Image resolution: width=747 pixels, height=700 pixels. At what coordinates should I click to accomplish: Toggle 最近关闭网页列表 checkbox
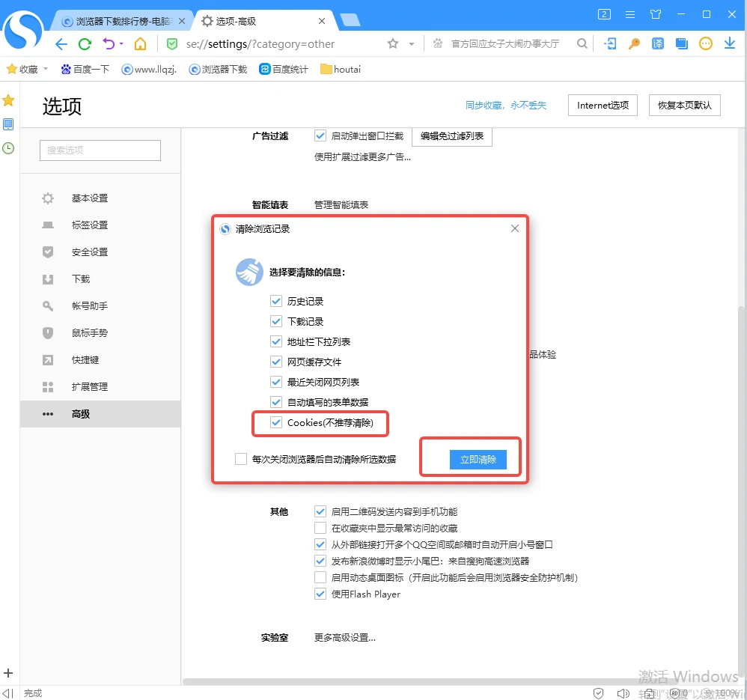(276, 382)
